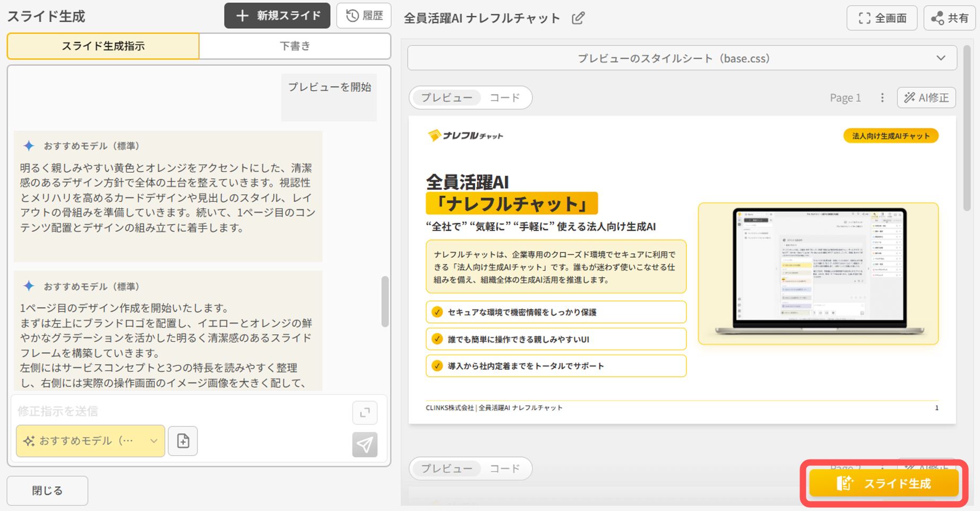Expand the プレビューのスタイルシート (base.css) section
The image size is (980, 511).
pyautogui.click(x=682, y=58)
